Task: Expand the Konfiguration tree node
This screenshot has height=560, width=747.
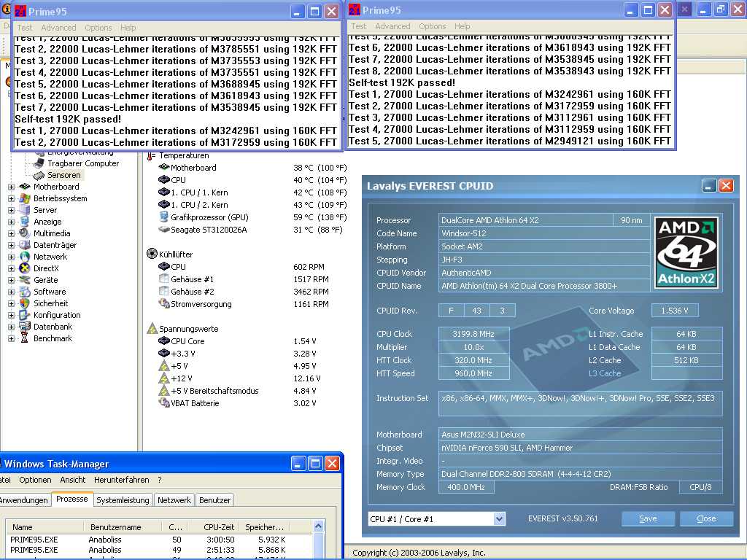Action: click(x=11, y=315)
